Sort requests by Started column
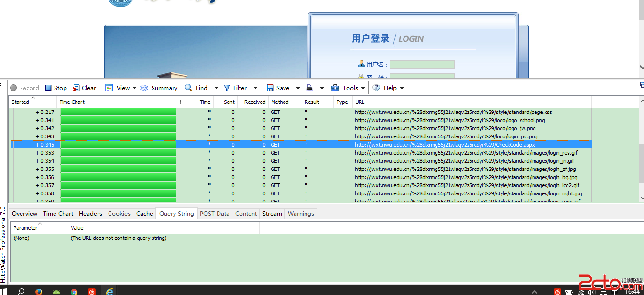This screenshot has height=295, width=644. pyautogui.click(x=33, y=102)
